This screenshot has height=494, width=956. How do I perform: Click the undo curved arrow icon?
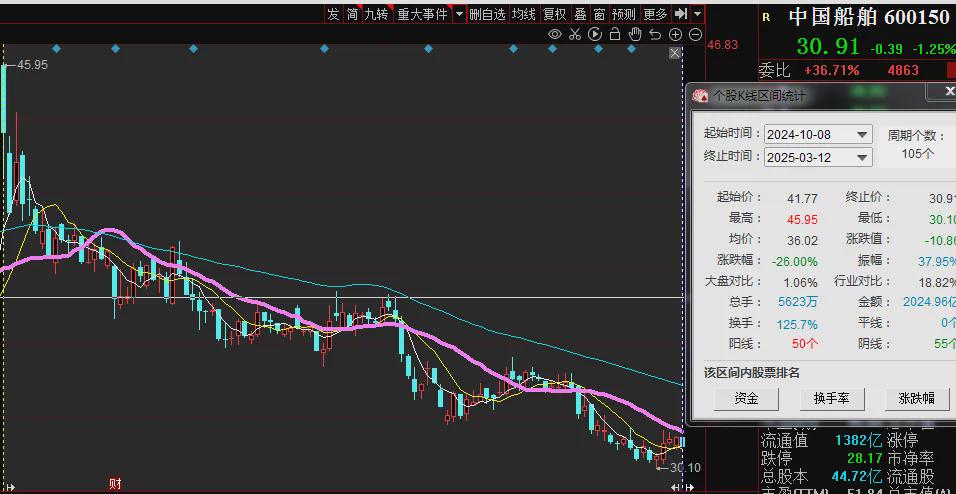(655, 35)
